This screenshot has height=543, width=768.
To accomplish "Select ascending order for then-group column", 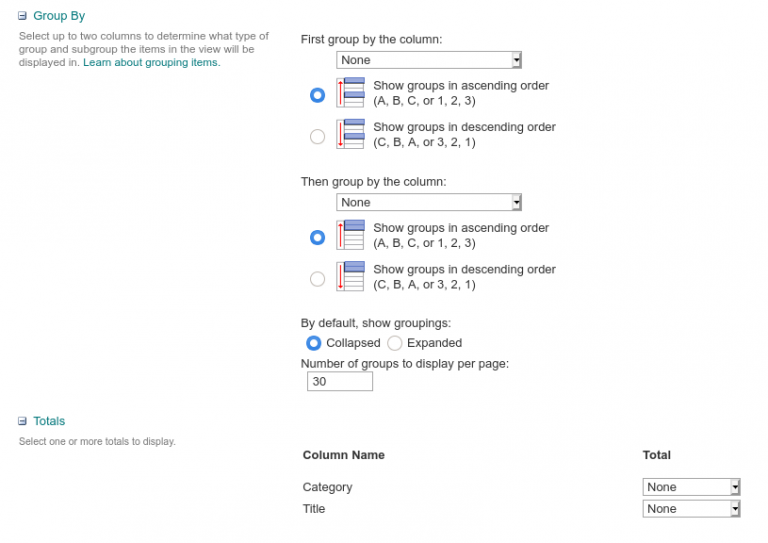I will [317, 237].
